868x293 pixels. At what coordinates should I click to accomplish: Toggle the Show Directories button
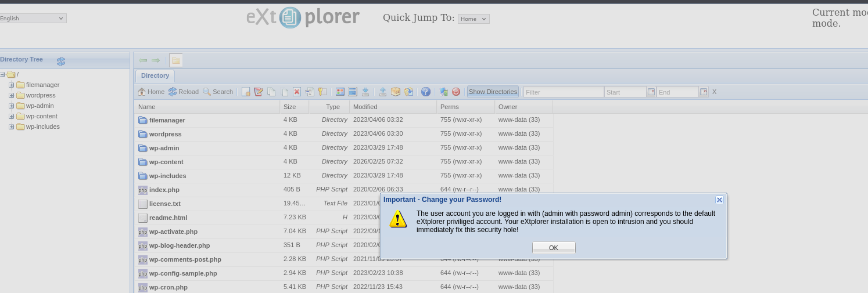point(493,92)
